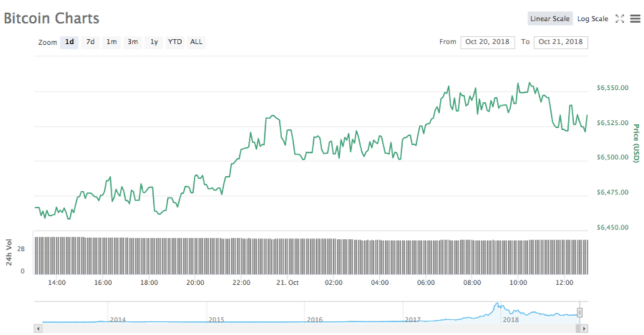Select the 3m zoom range
The height and width of the screenshot is (335, 644).
click(133, 42)
